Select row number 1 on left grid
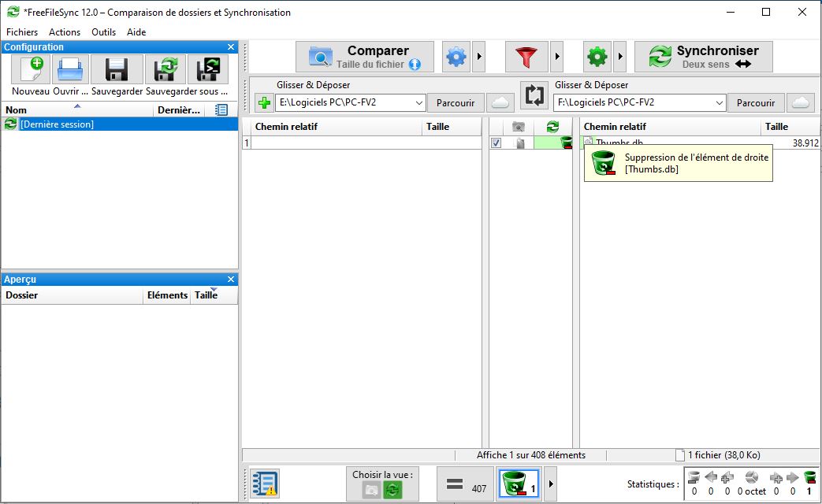The height and width of the screenshot is (504, 822). point(247,143)
